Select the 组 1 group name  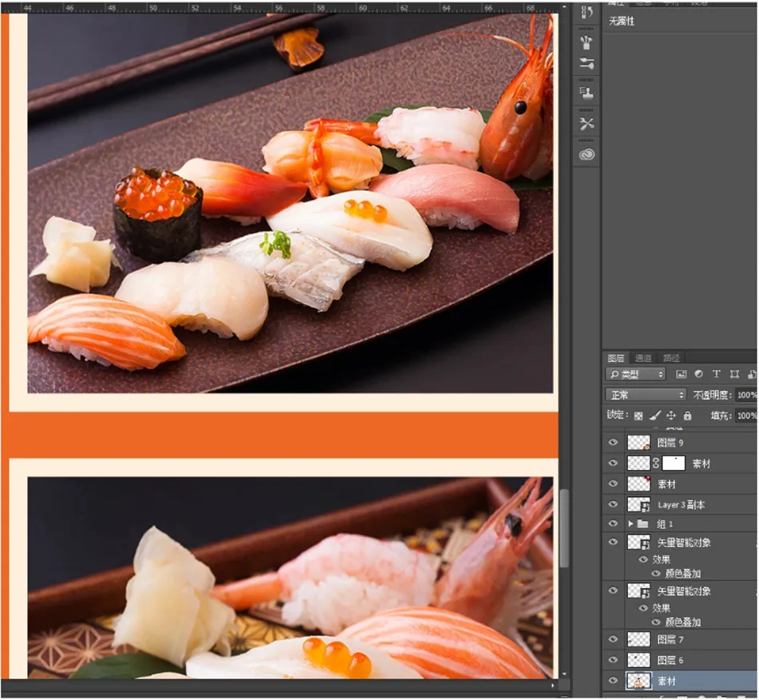point(665,523)
